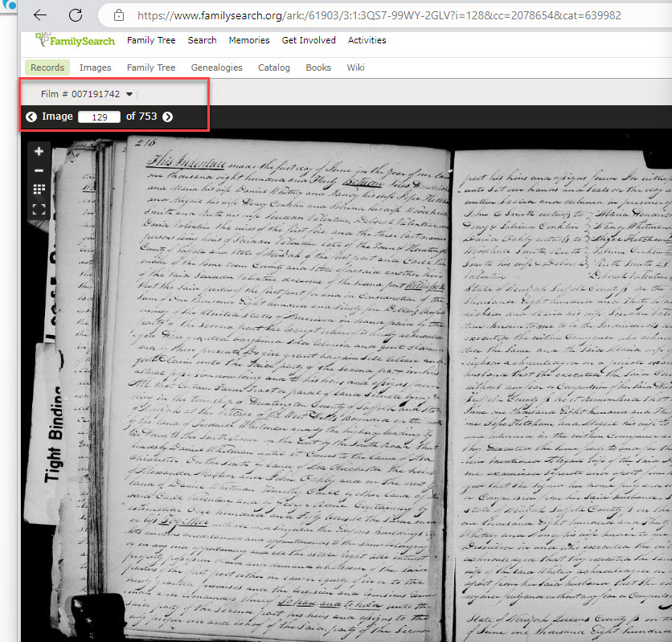This screenshot has height=642, width=672.
Task: Navigate back with the browser arrow
Action: [x=40, y=14]
